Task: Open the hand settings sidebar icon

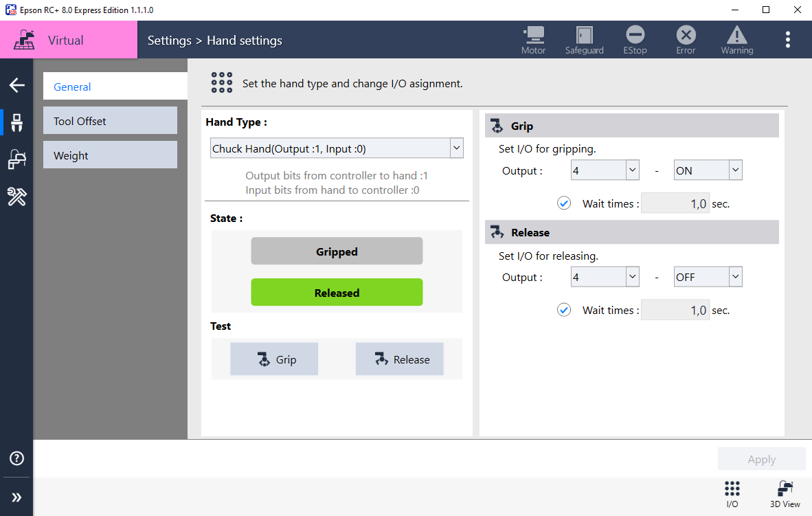Action: click(x=16, y=122)
